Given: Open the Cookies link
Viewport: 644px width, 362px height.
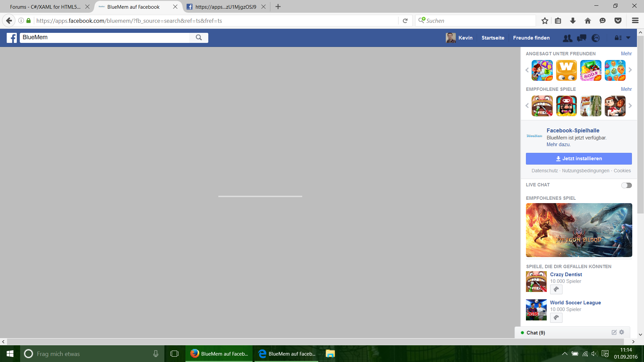Looking at the screenshot, I should (622, 171).
